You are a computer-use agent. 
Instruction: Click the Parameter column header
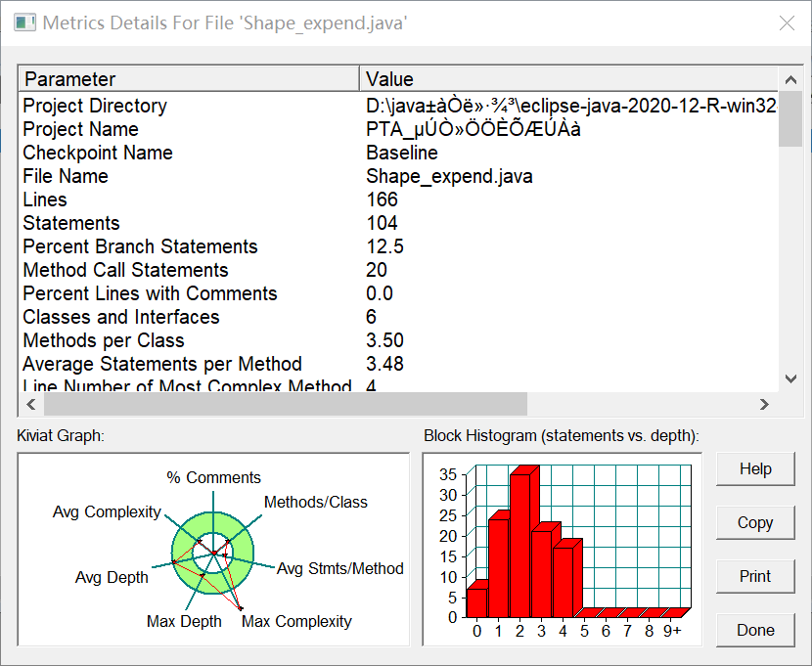189,79
